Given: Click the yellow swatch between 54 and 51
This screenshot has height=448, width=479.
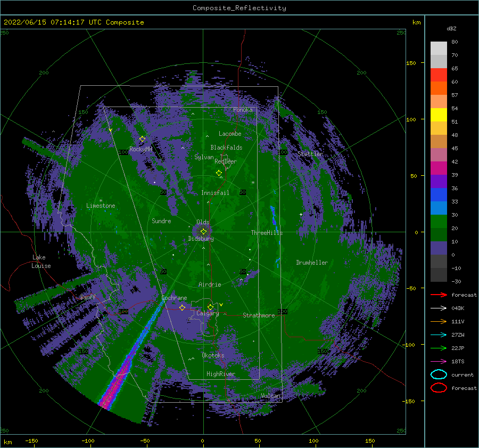Looking at the screenshot, I should pyautogui.click(x=439, y=115).
